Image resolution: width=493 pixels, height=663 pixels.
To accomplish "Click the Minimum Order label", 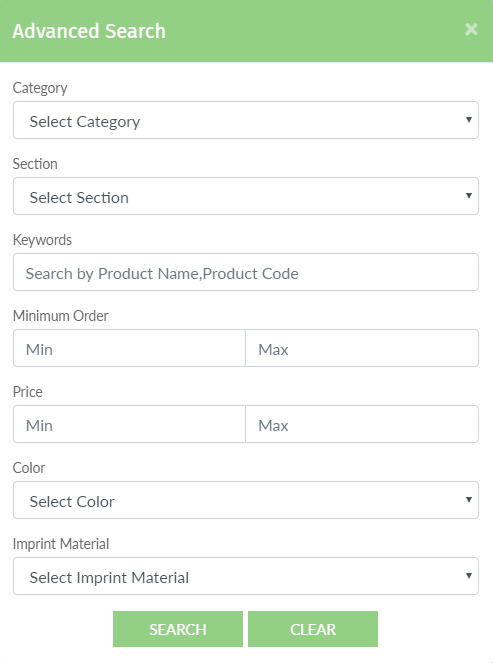I will point(60,316).
